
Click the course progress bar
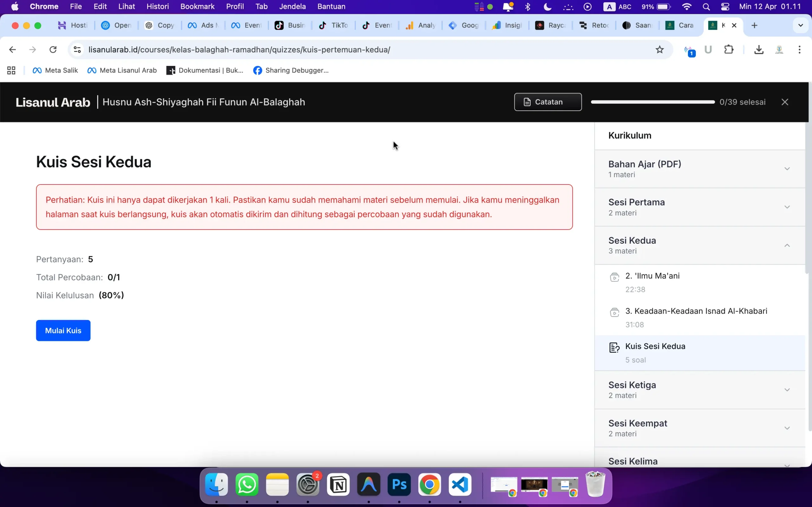[653, 102]
